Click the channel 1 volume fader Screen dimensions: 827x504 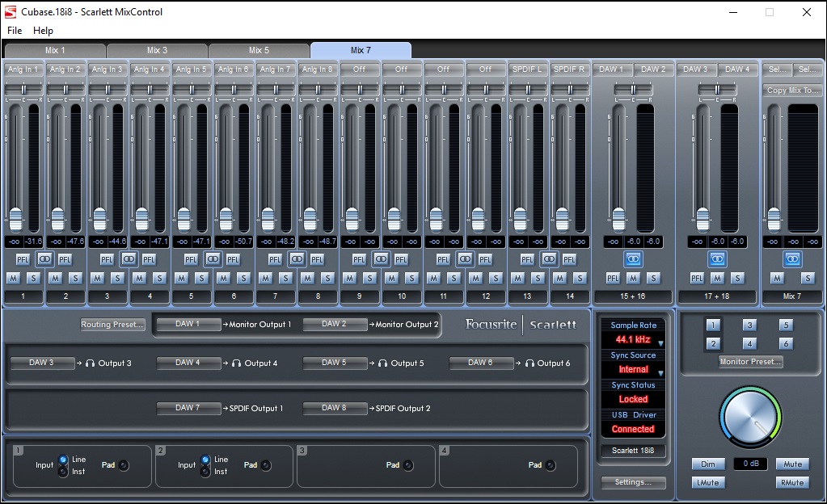click(x=15, y=217)
